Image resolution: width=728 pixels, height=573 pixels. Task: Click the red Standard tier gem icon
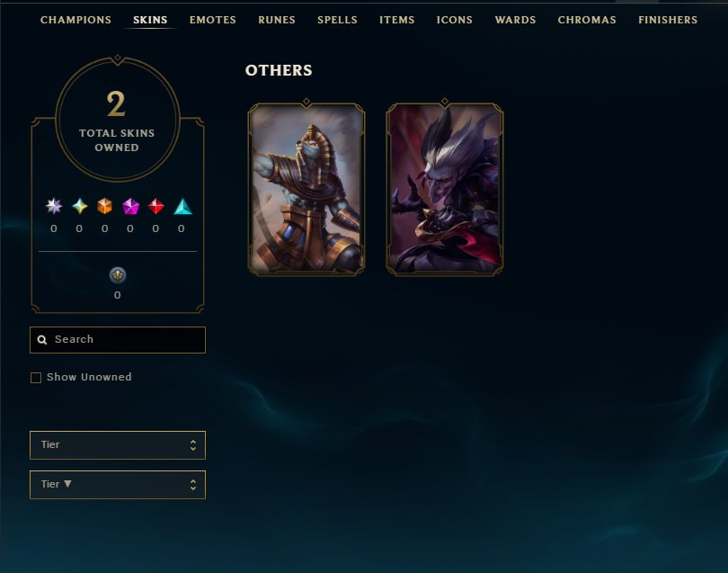click(x=156, y=206)
